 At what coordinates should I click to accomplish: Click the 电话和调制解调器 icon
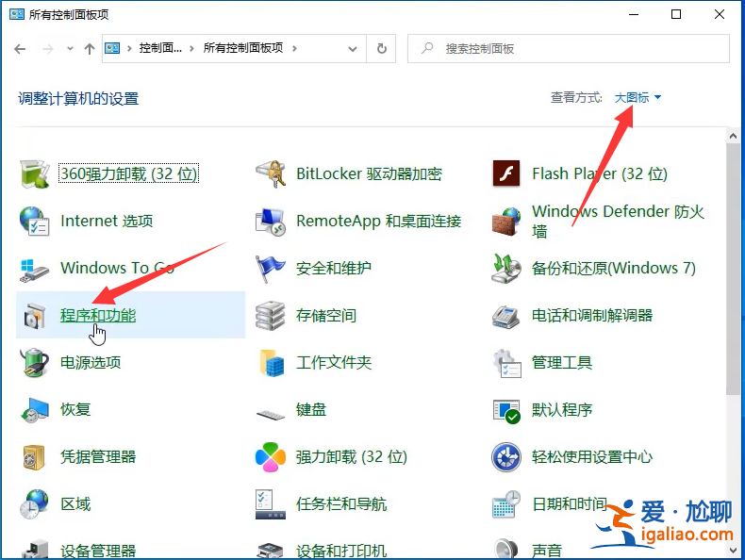[506, 317]
